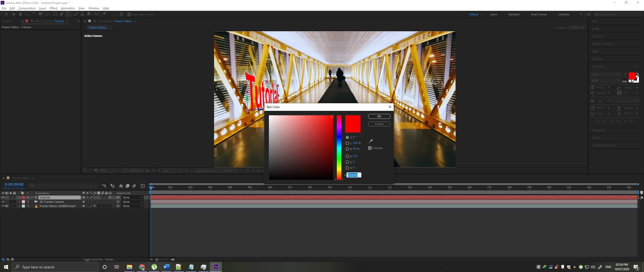Switch to the Project panel tab
The width and height of the screenshot is (644, 272).
tap(7, 21)
